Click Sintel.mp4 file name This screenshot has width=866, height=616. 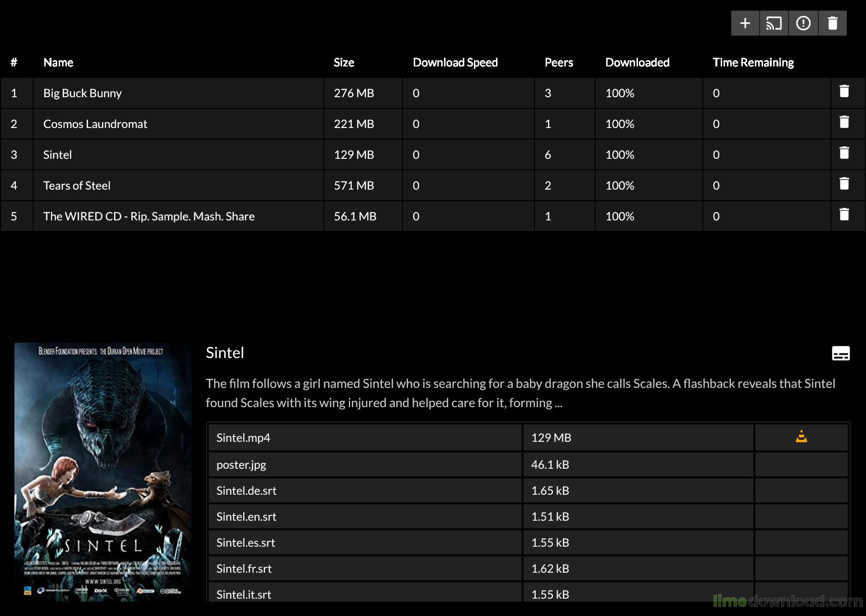[243, 438]
